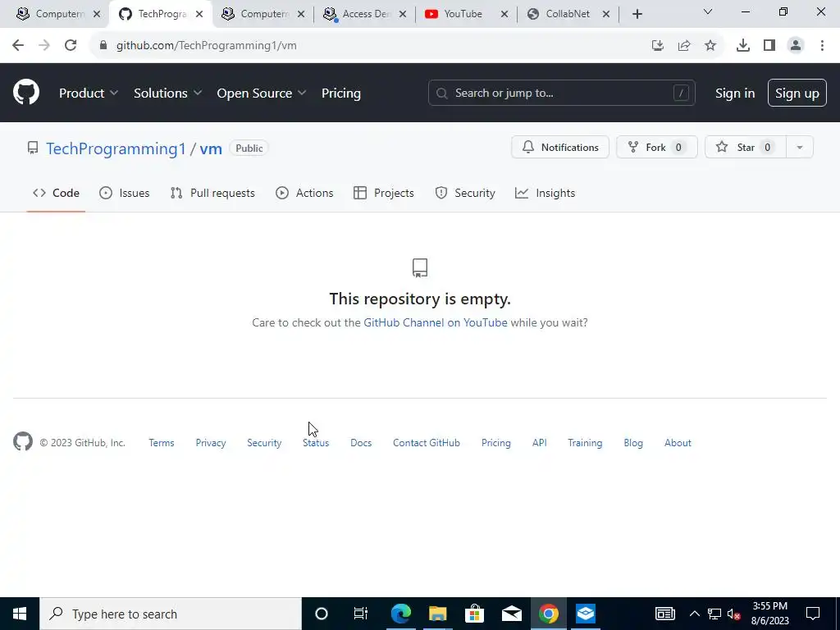Switch to the Actions tab

304,193
